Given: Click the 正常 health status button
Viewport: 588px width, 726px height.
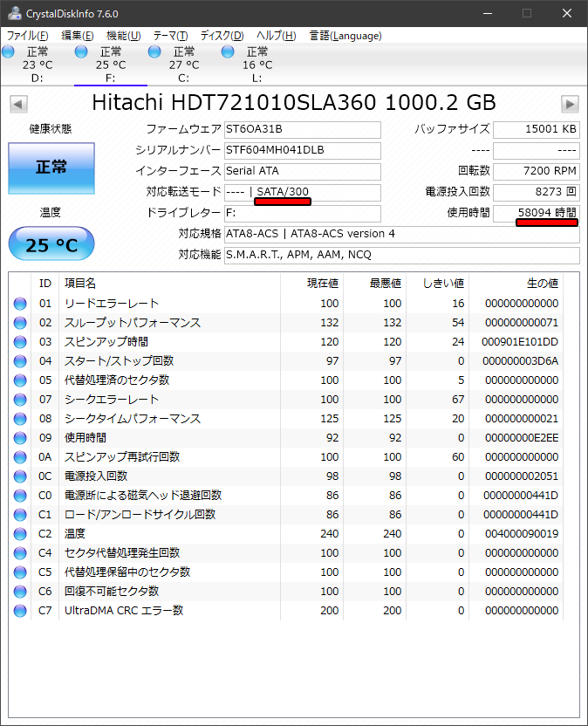Looking at the screenshot, I should (x=51, y=168).
